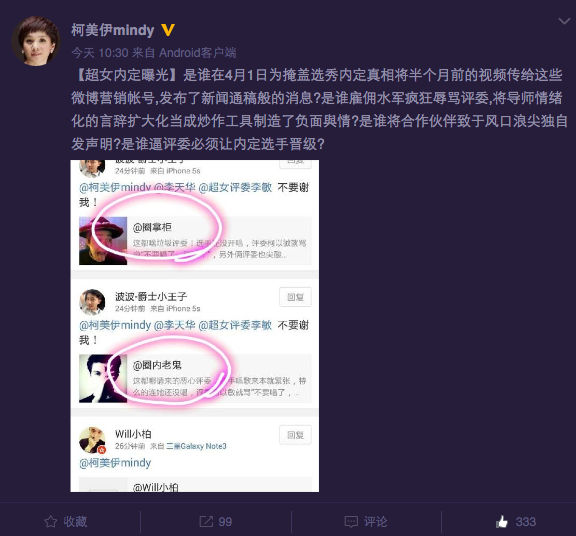Image resolution: width=576 pixels, height=536 pixels.
Task: Click the 333 likes count
Action: (x=526, y=522)
